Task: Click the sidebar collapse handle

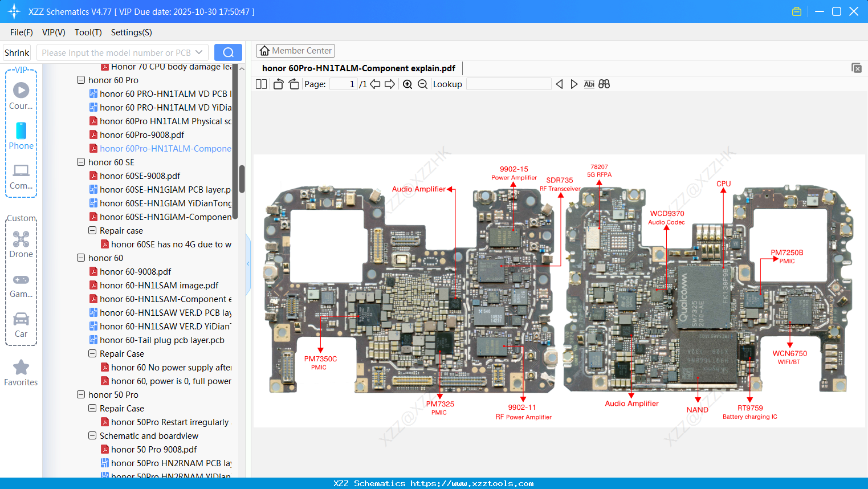Action: (x=248, y=263)
